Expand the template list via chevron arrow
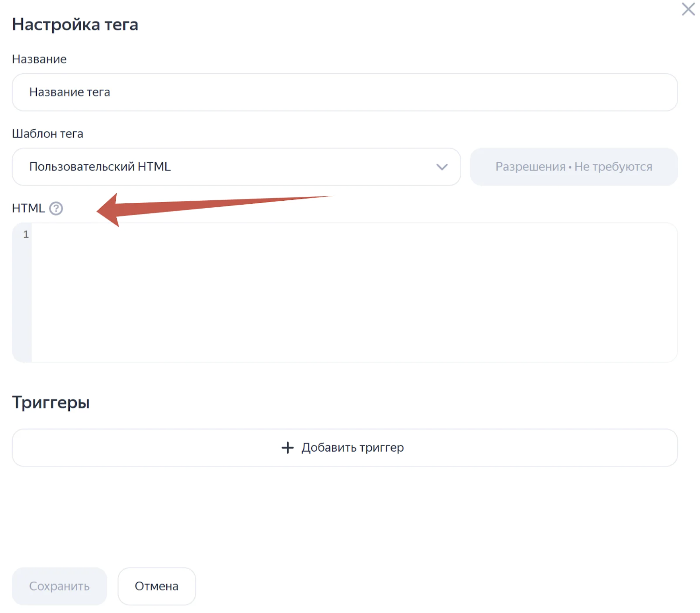Screen dimensions: 700x613 441,167
